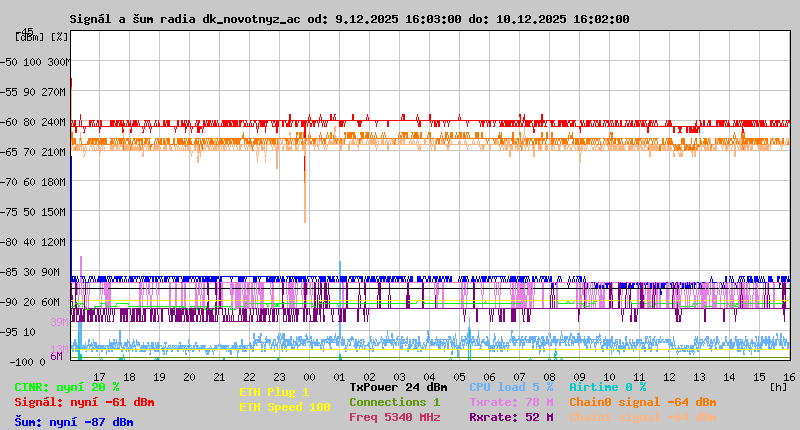Click the 'TxPower 24 dBm' legend entry
Image resolution: width=800 pixels, height=430 pixels.
(398, 387)
